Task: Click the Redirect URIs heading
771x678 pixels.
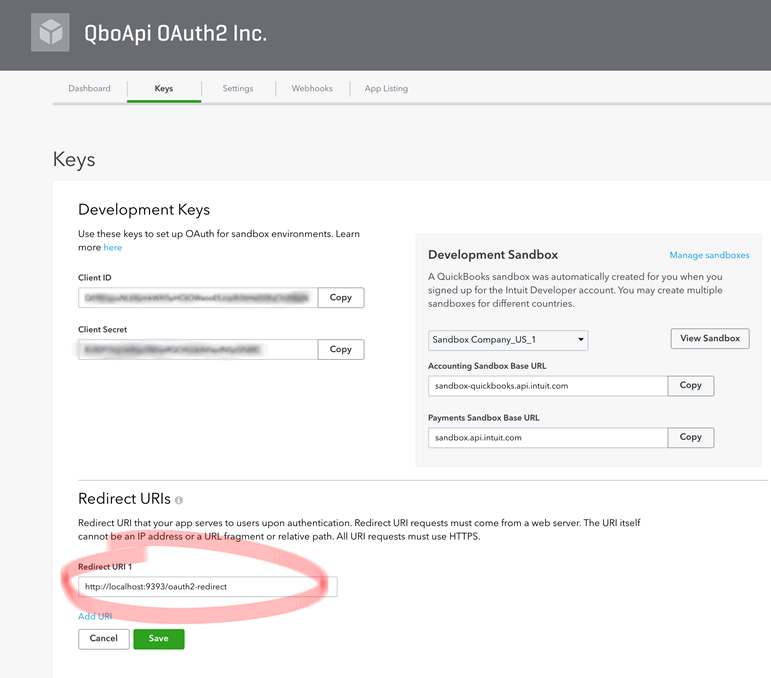Action: (x=124, y=499)
